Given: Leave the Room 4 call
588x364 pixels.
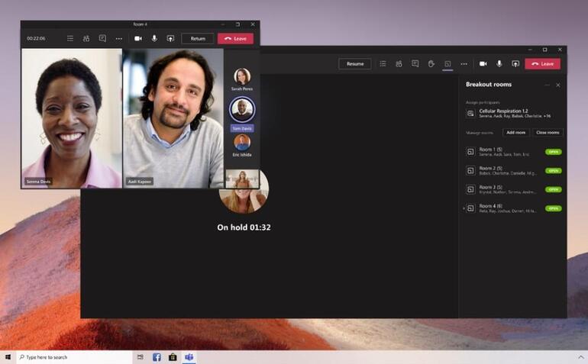Looking at the screenshot, I should [235, 38].
